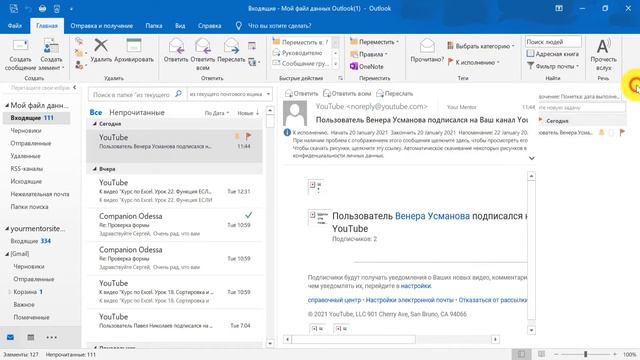Screen dimensions: 640x360
Task: Open the Folder (Папка) tab
Action: click(154, 25)
